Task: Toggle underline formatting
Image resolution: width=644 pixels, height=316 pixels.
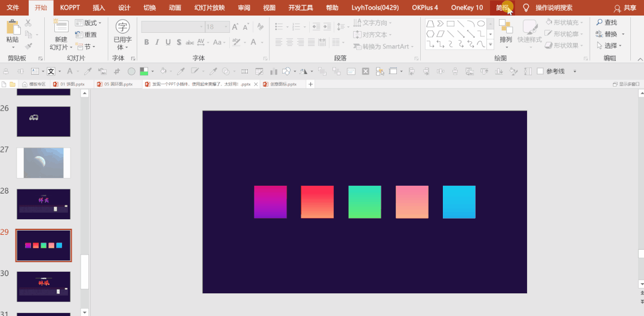Action: [168, 42]
